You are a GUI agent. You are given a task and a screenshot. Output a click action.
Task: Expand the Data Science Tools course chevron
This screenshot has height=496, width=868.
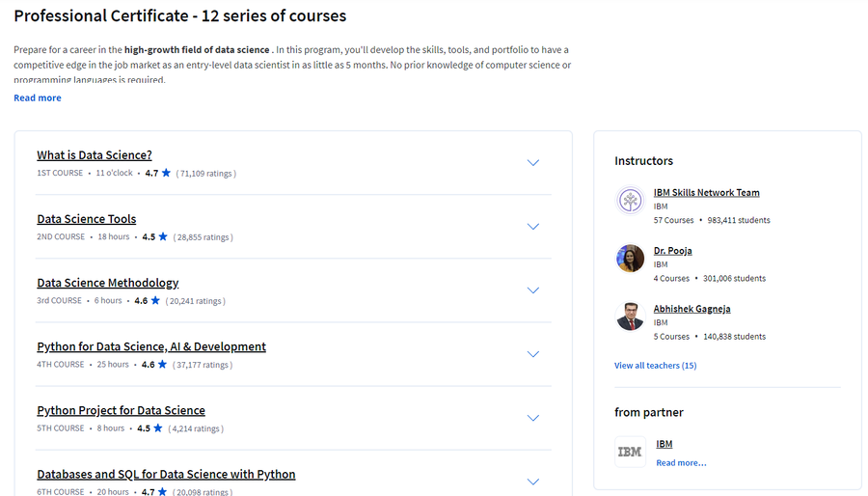coord(533,227)
